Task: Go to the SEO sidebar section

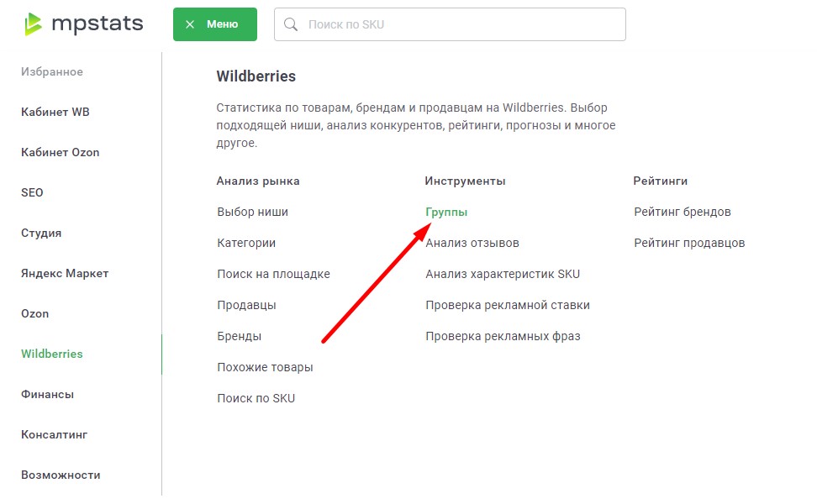Action: (x=32, y=193)
